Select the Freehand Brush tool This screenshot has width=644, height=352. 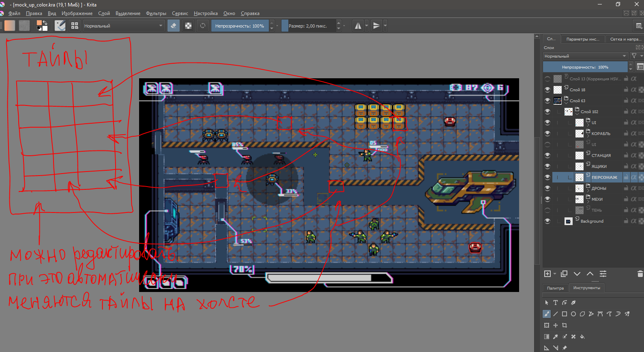[x=547, y=314]
